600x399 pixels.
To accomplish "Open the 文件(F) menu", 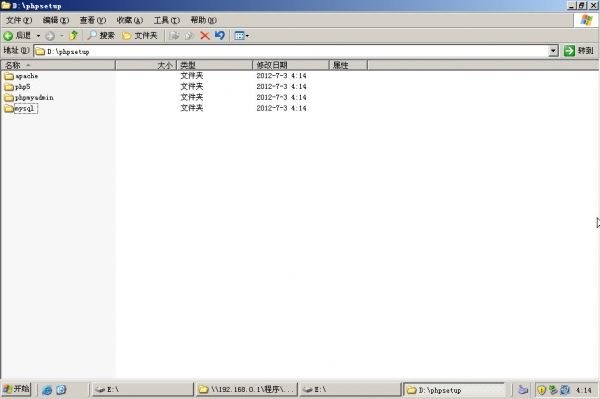I will tap(19, 20).
